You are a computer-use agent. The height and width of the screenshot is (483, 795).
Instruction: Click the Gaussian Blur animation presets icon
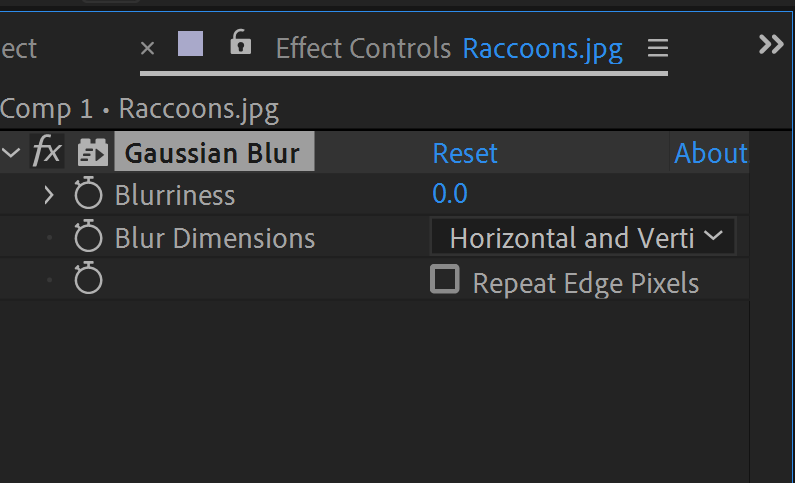pos(92,152)
